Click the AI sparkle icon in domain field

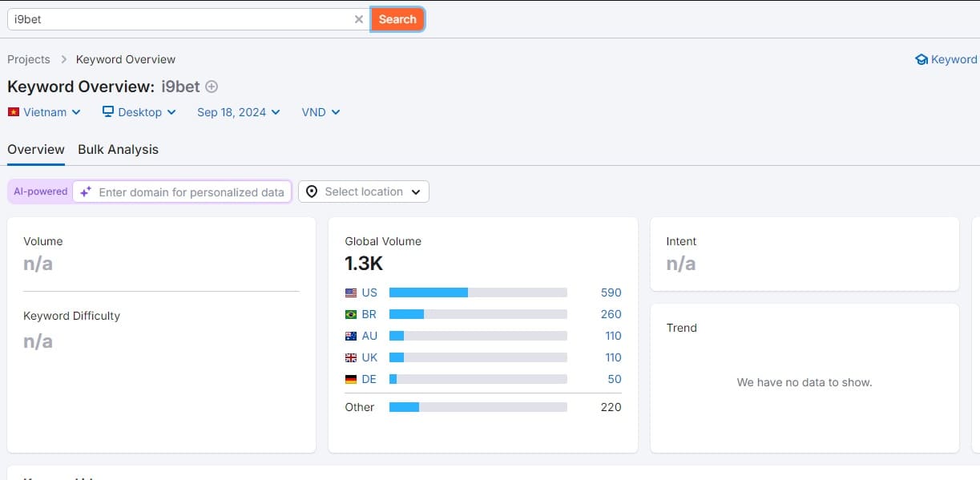click(86, 192)
